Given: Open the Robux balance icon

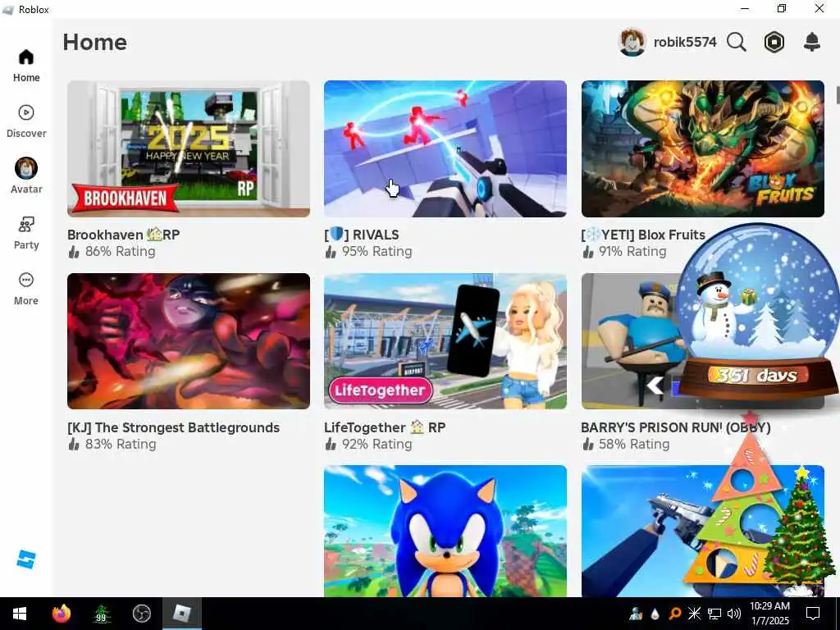Looking at the screenshot, I should 774,42.
